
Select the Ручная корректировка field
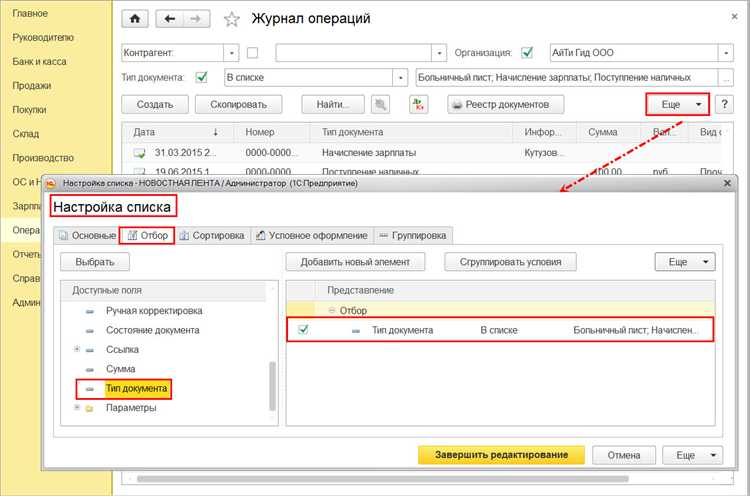coord(154,310)
